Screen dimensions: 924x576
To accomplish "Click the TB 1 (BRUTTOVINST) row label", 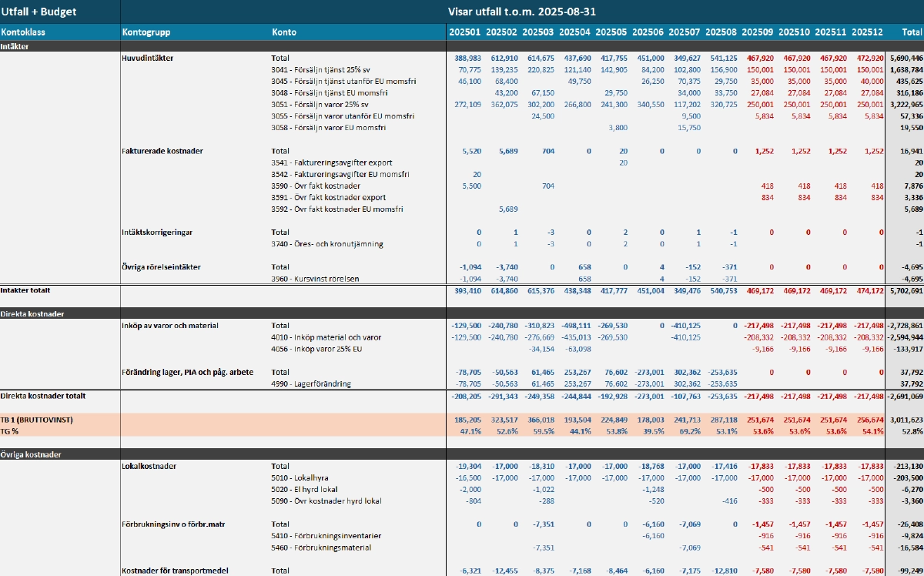I will point(35,420).
